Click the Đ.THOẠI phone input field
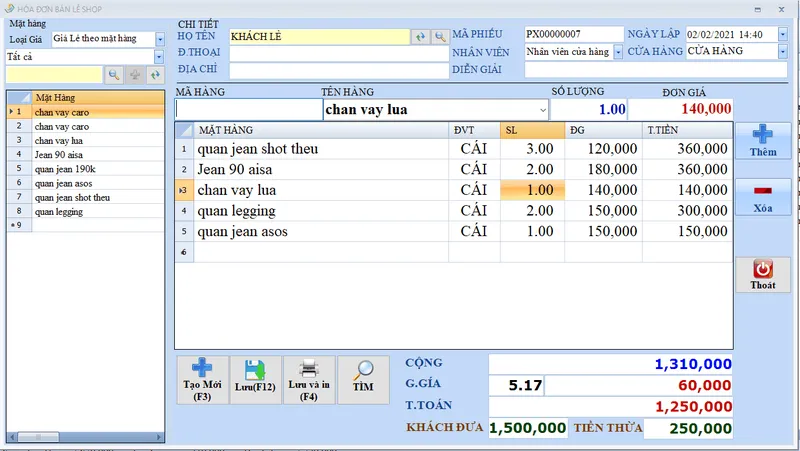The width and height of the screenshot is (800, 451). 339,53
